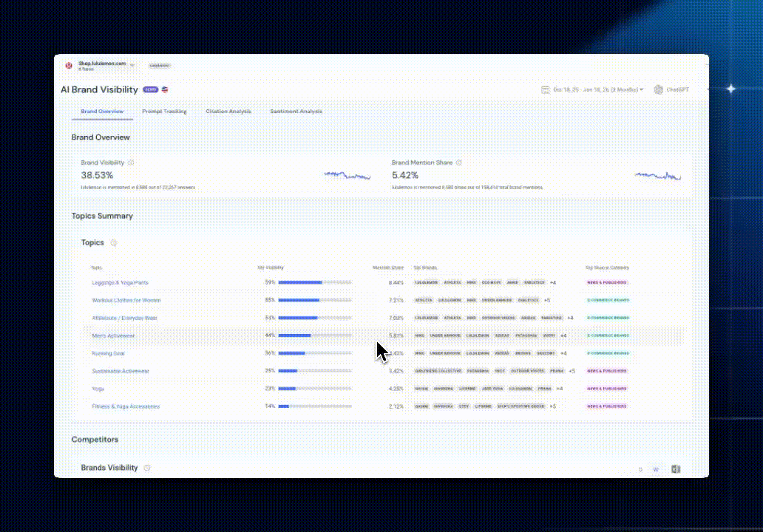763x532 pixels.
Task: Click the 14% visibility bar for Fitness Accessories
Action: tap(315, 406)
